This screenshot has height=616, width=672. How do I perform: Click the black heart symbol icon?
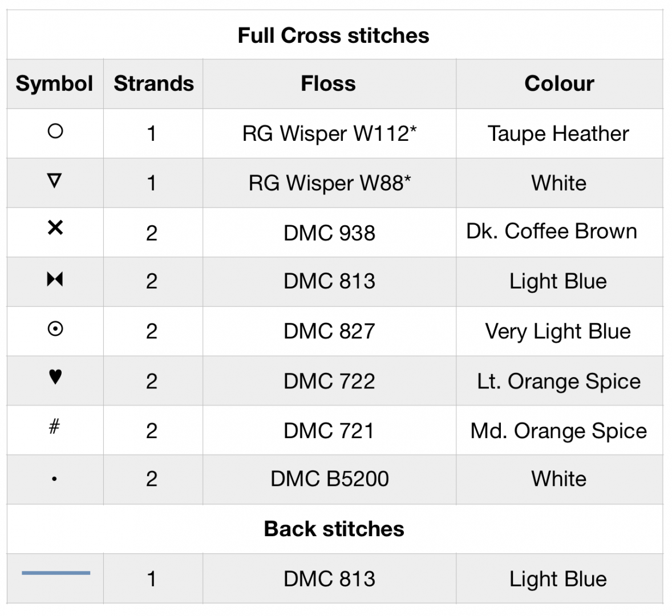(x=55, y=376)
